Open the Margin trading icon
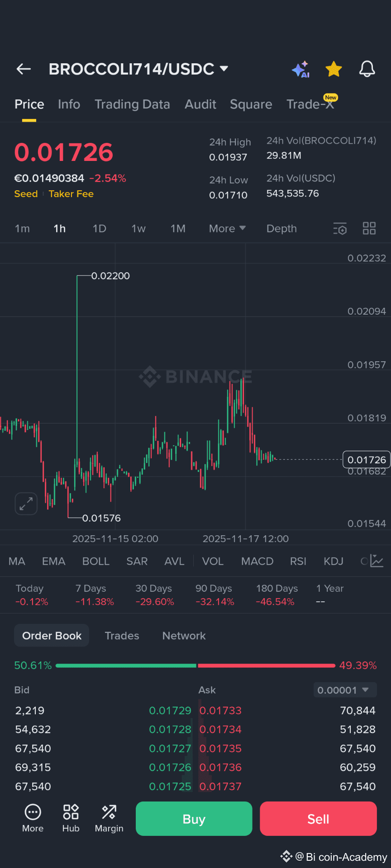The height and width of the screenshot is (868, 391). 109,818
